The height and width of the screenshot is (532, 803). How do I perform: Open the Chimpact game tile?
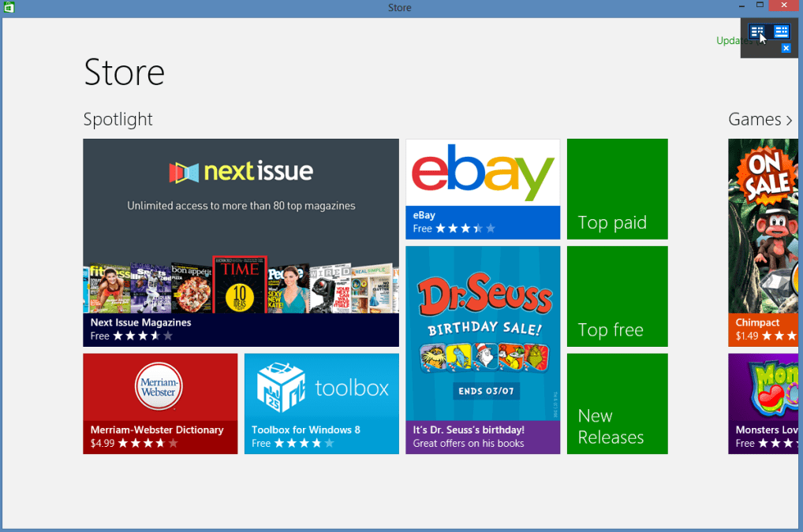[765, 236]
